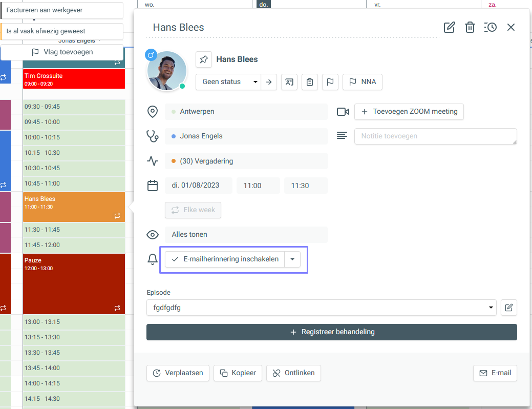Select Factureren aan werkgever flag

[x=62, y=11]
